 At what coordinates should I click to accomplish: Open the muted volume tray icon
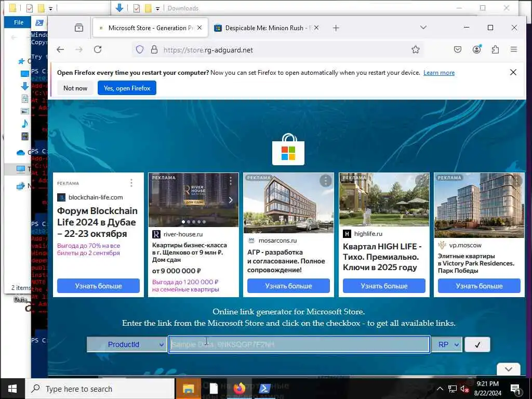(x=464, y=389)
